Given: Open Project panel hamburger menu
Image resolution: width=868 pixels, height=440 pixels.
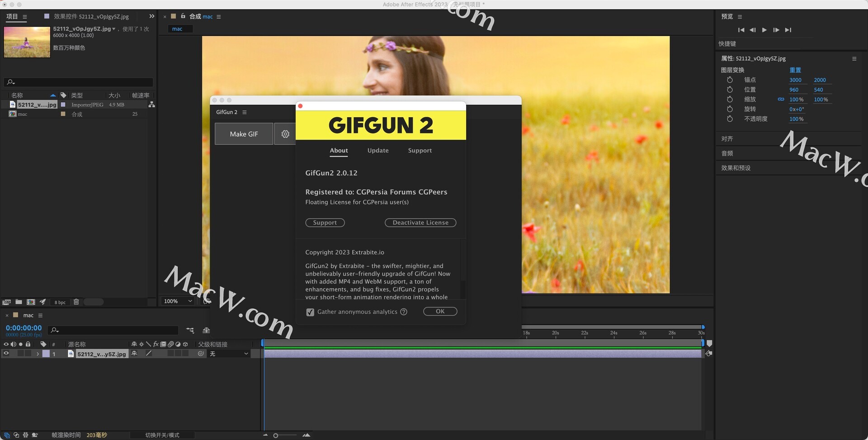Looking at the screenshot, I should click(25, 17).
